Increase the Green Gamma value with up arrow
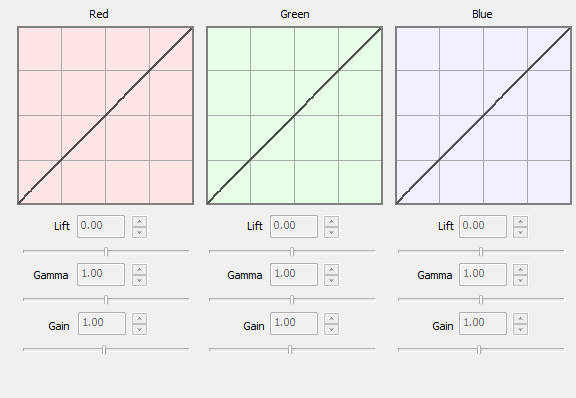 click(x=332, y=270)
